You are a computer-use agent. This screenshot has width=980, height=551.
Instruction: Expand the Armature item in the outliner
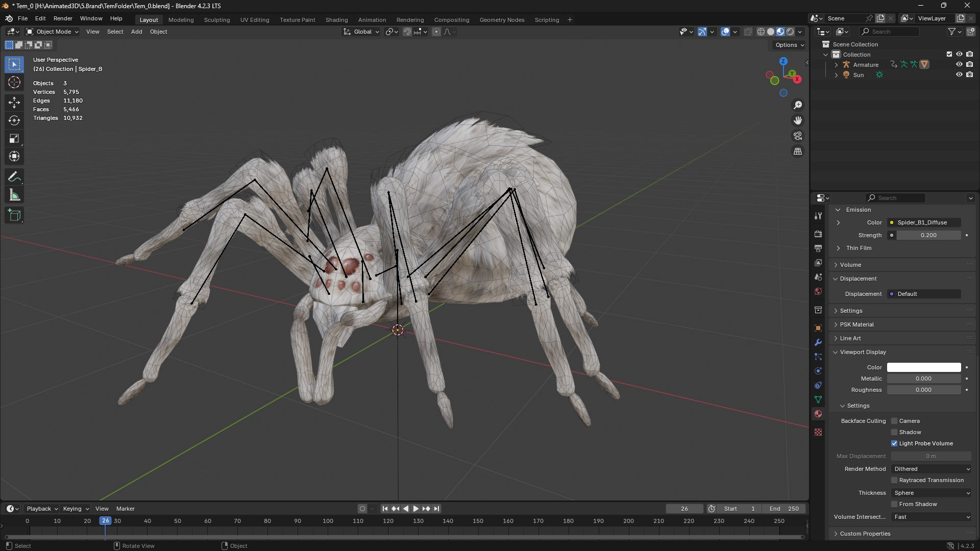pyautogui.click(x=836, y=64)
